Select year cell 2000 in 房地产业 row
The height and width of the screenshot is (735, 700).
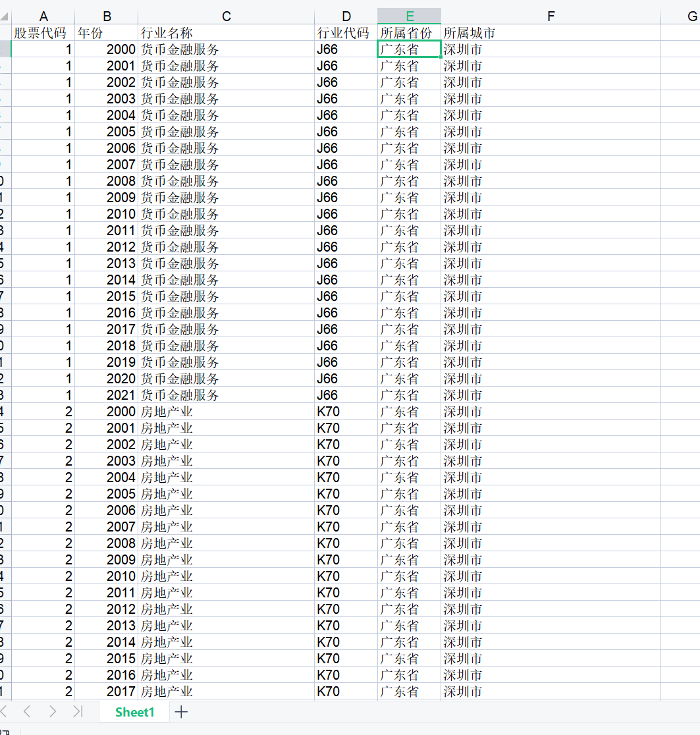(x=107, y=412)
